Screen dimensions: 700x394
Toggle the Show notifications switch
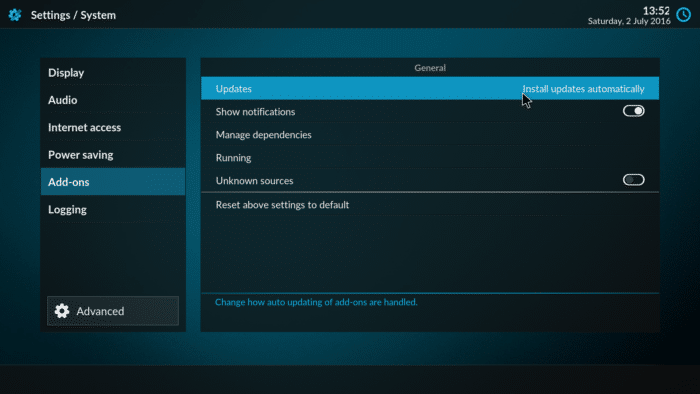pyautogui.click(x=633, y=111)
